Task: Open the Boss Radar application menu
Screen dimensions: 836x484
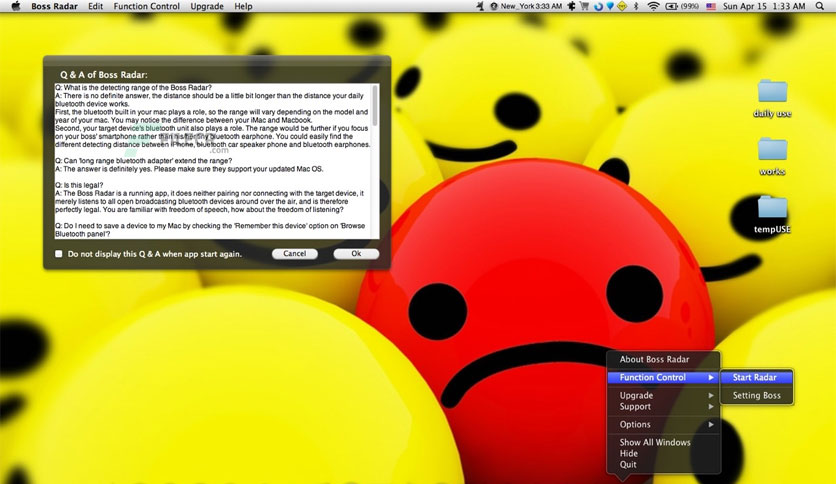Action: point(54,6)
